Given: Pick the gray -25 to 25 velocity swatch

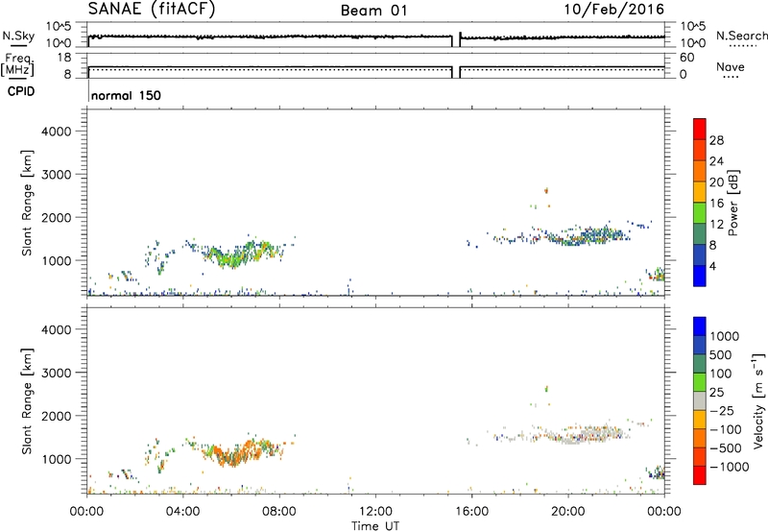Looking at the screenshot, I should (700, 400).
